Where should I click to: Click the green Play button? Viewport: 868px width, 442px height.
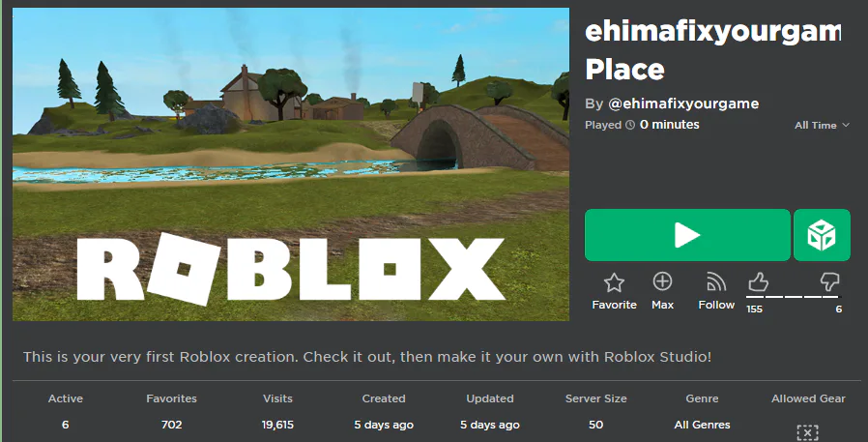[687, 235]
